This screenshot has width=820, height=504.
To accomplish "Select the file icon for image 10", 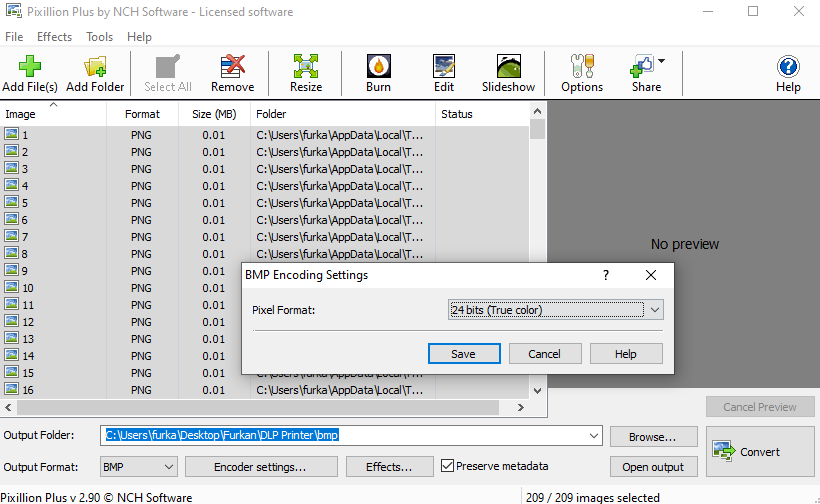I will click(x=12, y=287).
